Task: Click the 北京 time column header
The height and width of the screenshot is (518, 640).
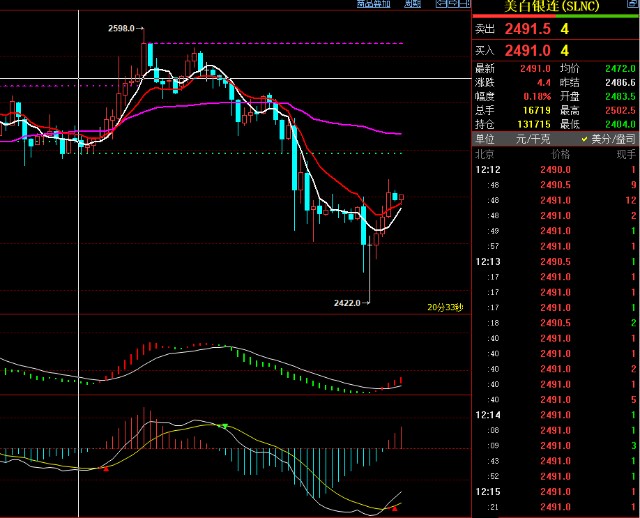Action: 486,155
